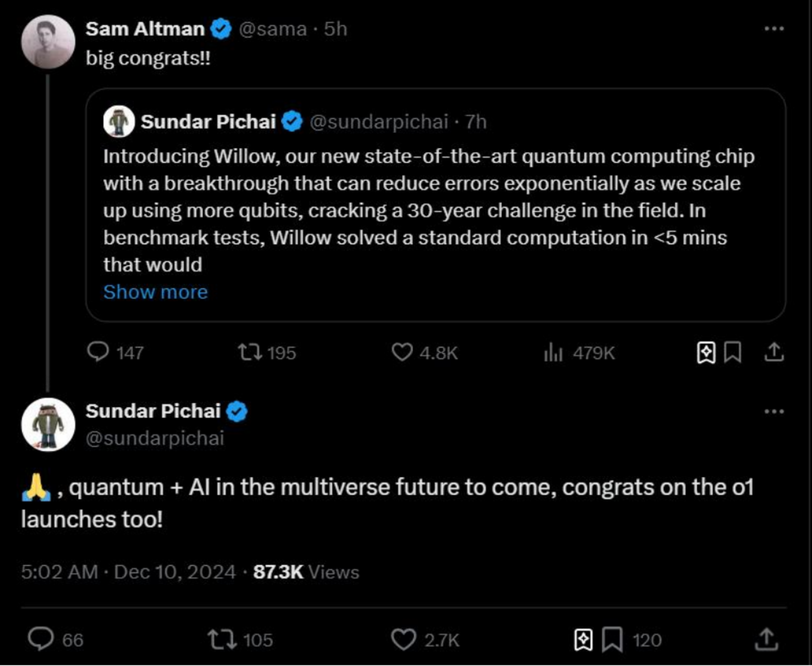Share Sam Altman's post
Screen dimensions: 812x666
774,352
